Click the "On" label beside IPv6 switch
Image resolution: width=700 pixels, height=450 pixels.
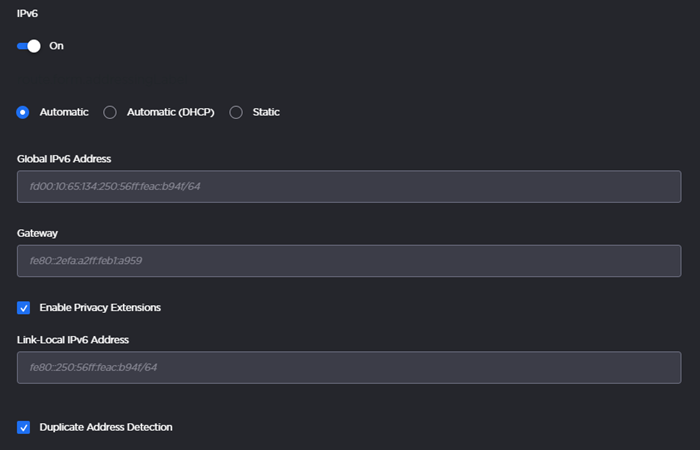56,46
